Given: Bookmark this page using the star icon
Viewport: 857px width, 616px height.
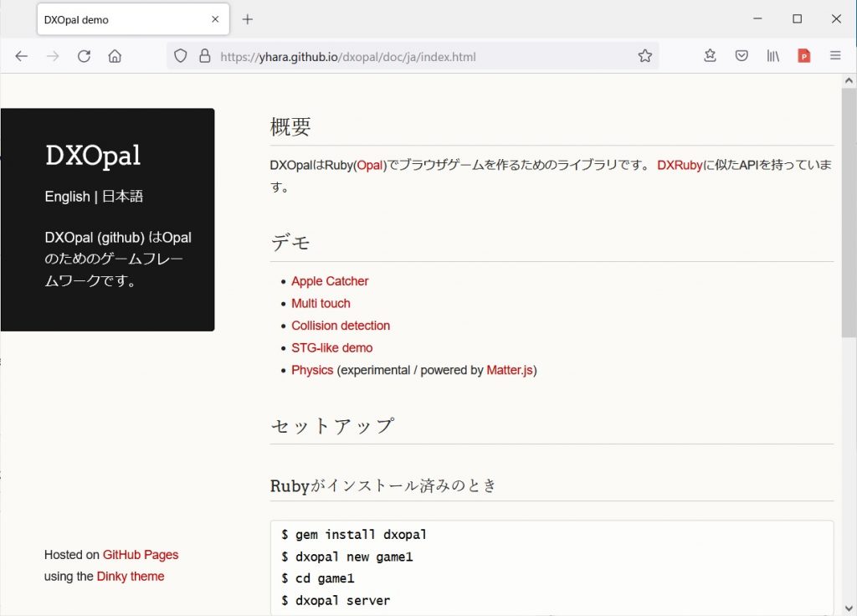Looking at the screenshot, I should [644, 55].
